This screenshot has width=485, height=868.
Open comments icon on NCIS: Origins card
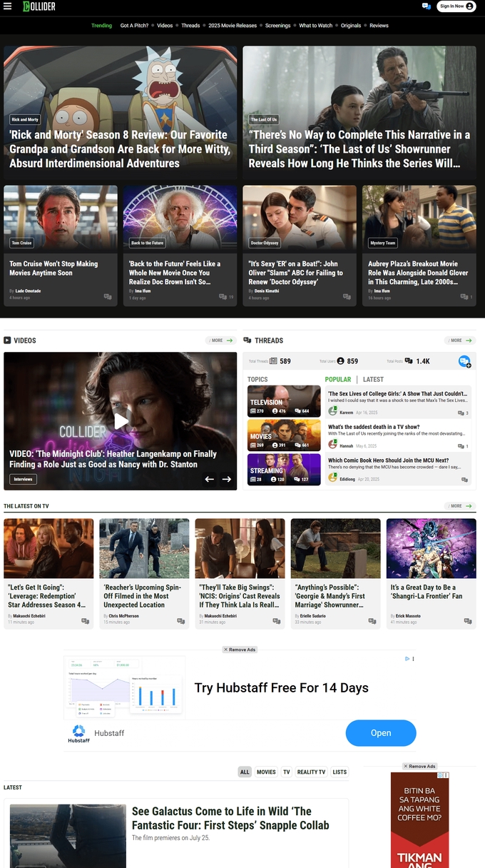click(277, 621)
